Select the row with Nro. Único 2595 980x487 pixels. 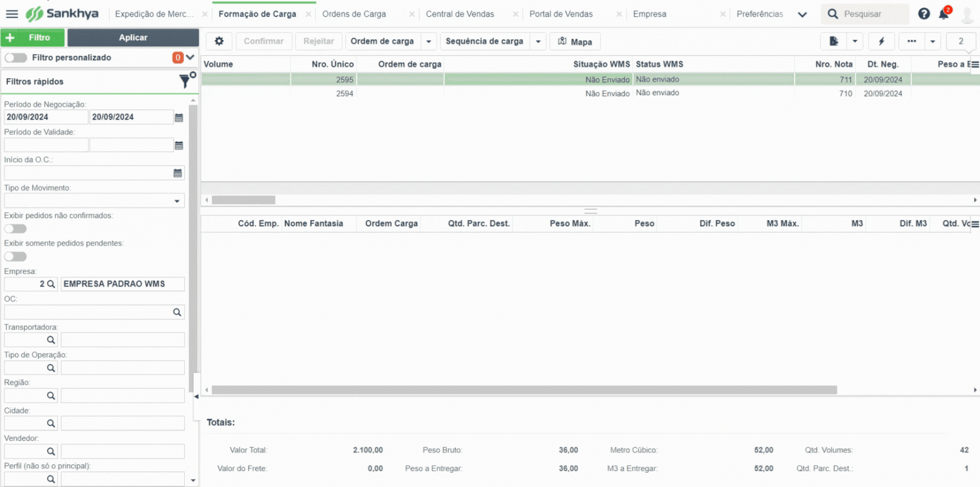point(590,79)
